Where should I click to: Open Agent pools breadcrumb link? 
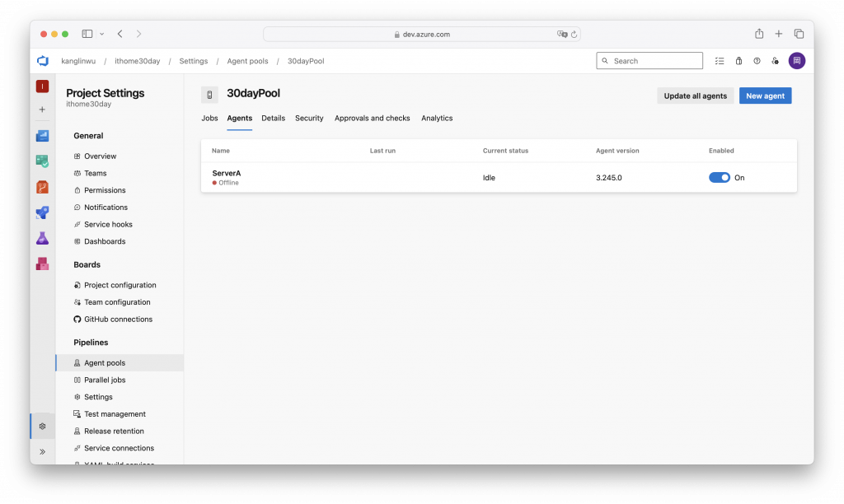click(247, 61)
